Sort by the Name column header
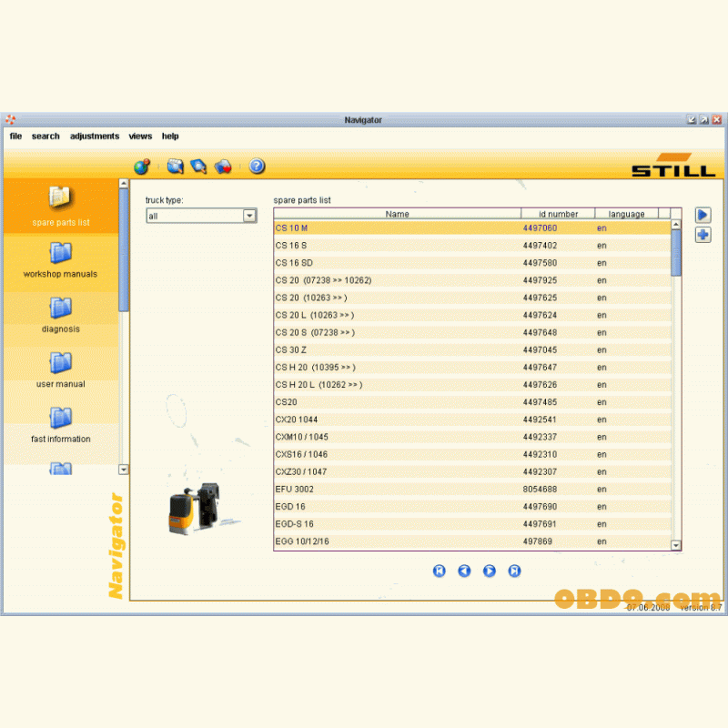728x728 pixels. pos(398,214)
